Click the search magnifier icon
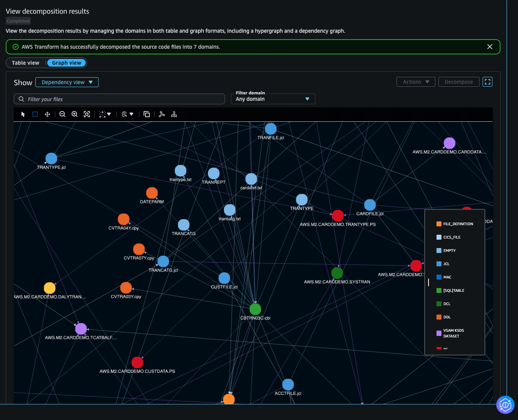The height and width of the screenshot is (420, 518). click(x=21, y=99)
